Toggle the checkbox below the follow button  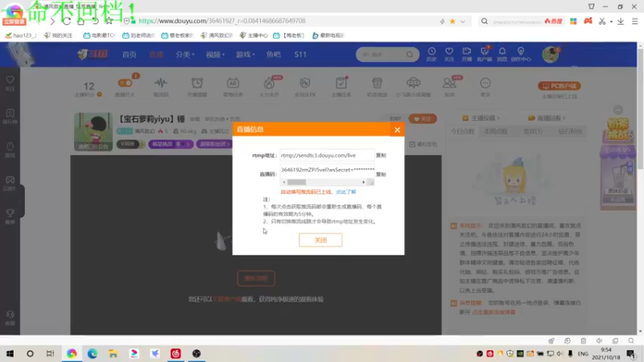412,144
